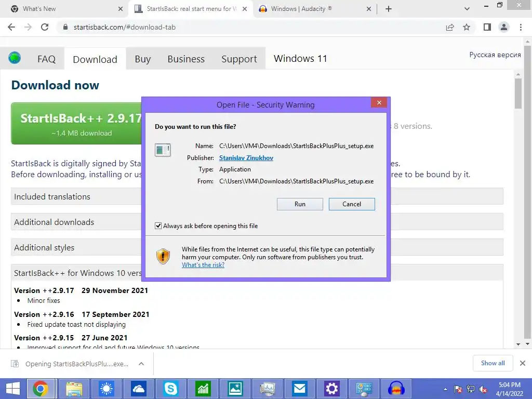The height and width of the screenshot is (399, 532).
Task: Close the Audacity browser tab
Action: 369,9
